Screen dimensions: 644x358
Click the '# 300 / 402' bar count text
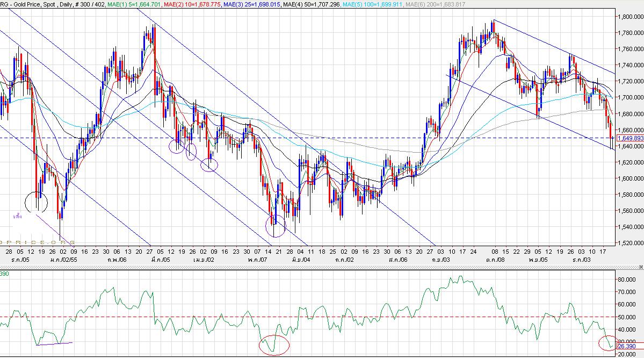click(x=90, y=4)
